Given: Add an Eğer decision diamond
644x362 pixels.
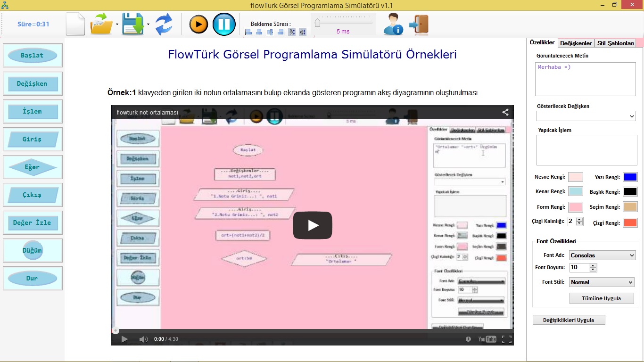Looking at the screenshot, I should pos(33,167).
